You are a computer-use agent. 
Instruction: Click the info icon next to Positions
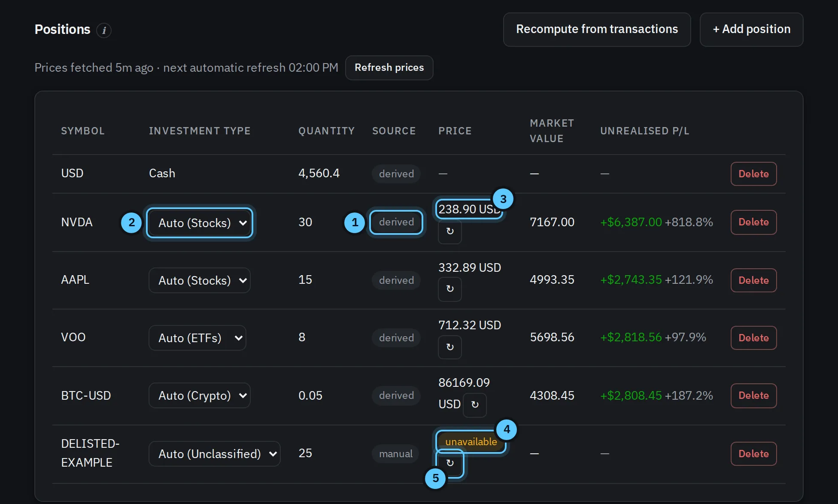(x=104, y=30)
